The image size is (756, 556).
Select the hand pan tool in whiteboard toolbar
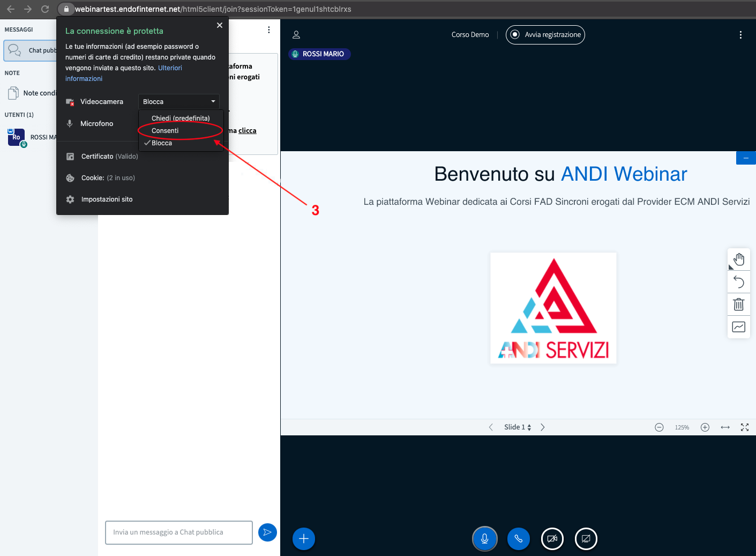point(739,260)
